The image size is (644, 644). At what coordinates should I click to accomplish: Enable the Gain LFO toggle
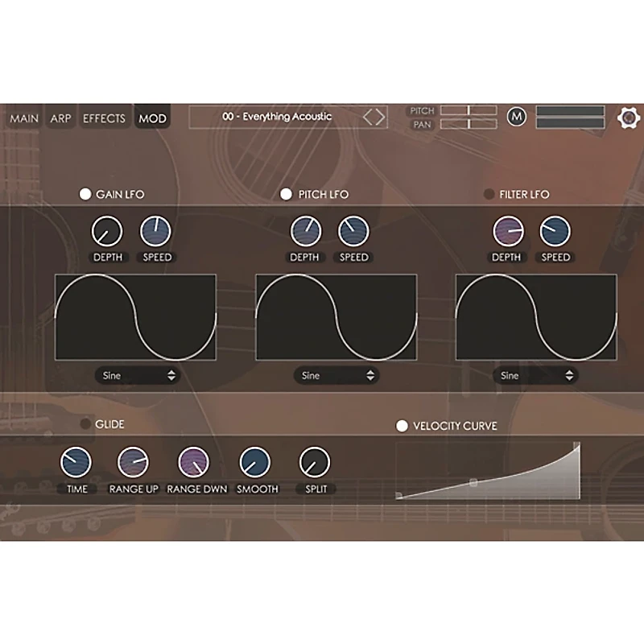[x=85, y=193]
